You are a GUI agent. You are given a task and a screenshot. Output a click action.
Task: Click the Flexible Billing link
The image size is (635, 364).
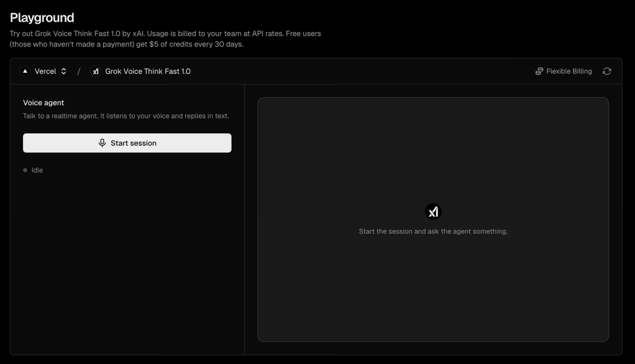click(564, 71)
